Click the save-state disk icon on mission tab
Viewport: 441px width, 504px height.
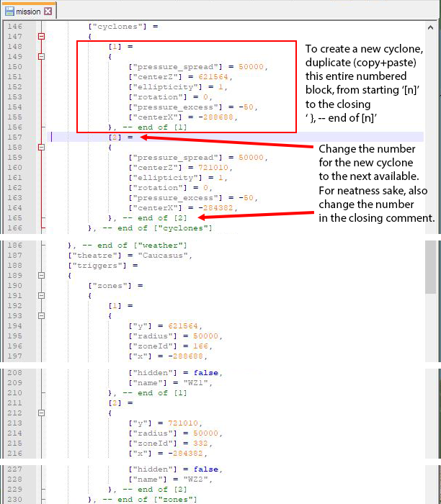pos(9,12)
